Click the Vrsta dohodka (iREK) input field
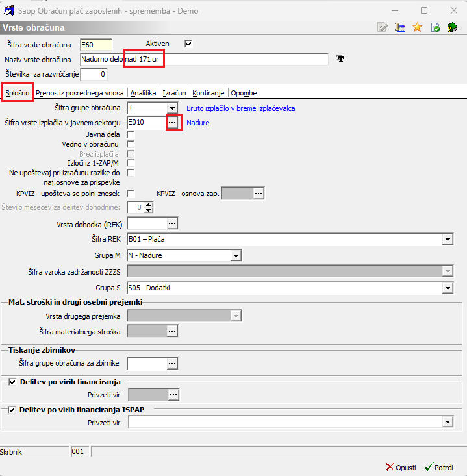This screenshot has height=476, width=467. [147, 223]
